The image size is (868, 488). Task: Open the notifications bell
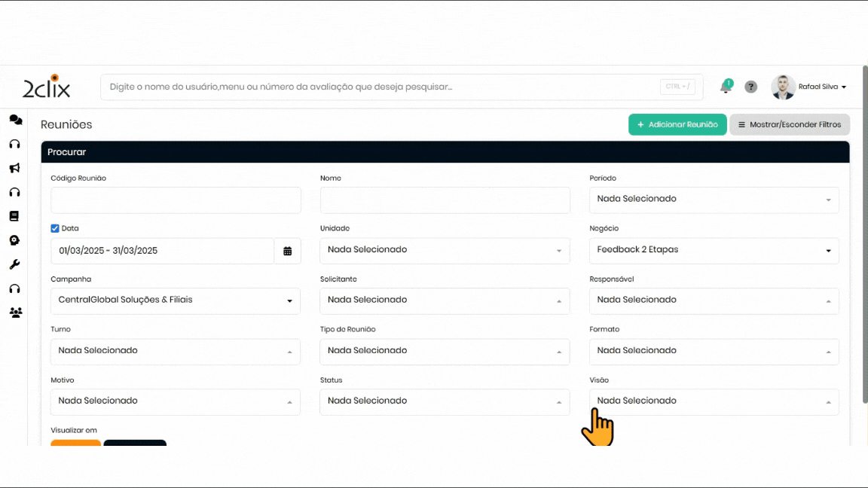point(726,87)
